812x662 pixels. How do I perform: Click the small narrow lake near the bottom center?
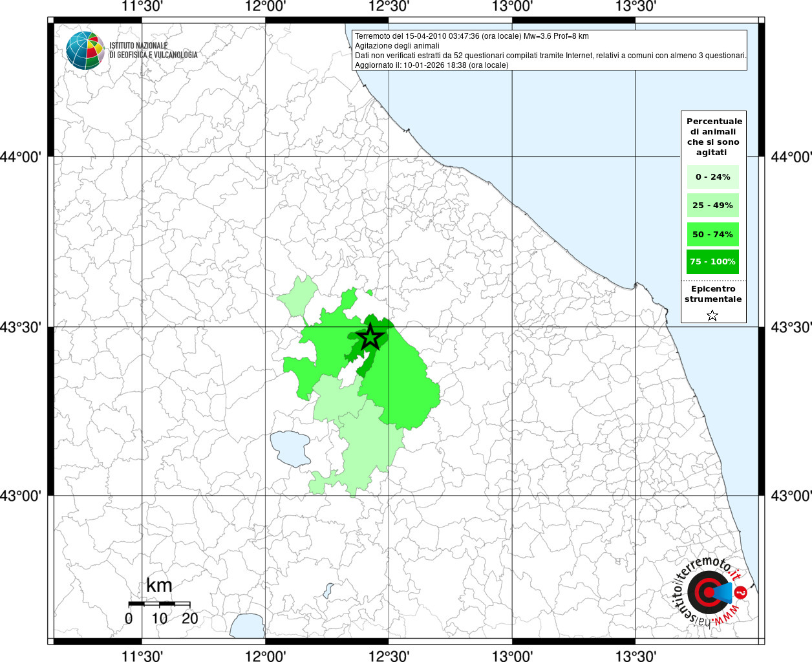[x=328, y=591]
